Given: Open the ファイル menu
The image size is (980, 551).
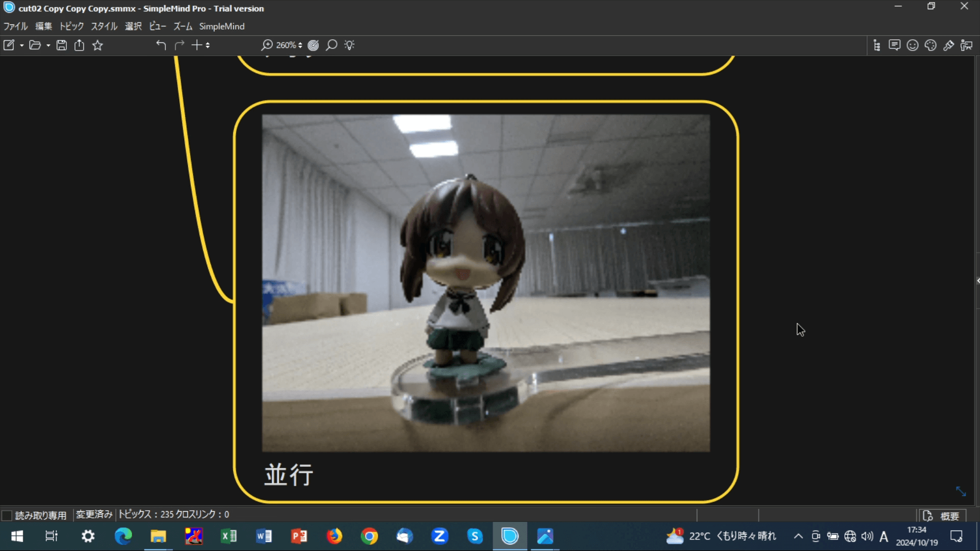Looking at the screenshot, I should pyautogui.click(x=16, y=27).
